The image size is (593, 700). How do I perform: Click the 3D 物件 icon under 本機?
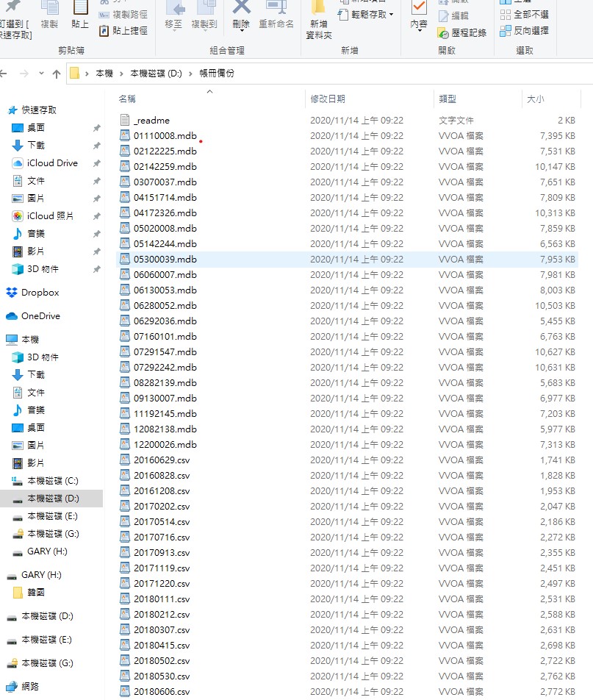coord(18,357)
